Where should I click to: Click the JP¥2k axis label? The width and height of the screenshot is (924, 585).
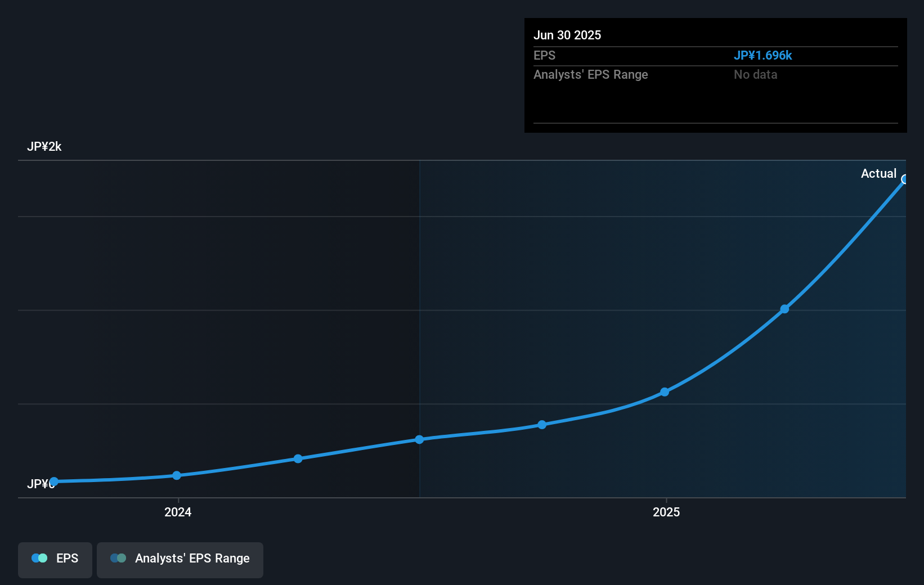tap(44, 146)
